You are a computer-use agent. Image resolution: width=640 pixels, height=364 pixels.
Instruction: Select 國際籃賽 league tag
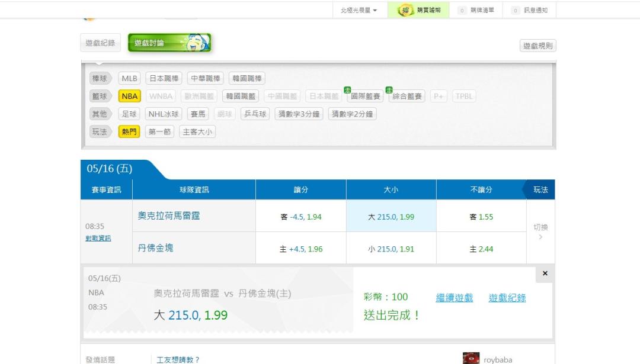pyautogui.click(x=365, y=96)
